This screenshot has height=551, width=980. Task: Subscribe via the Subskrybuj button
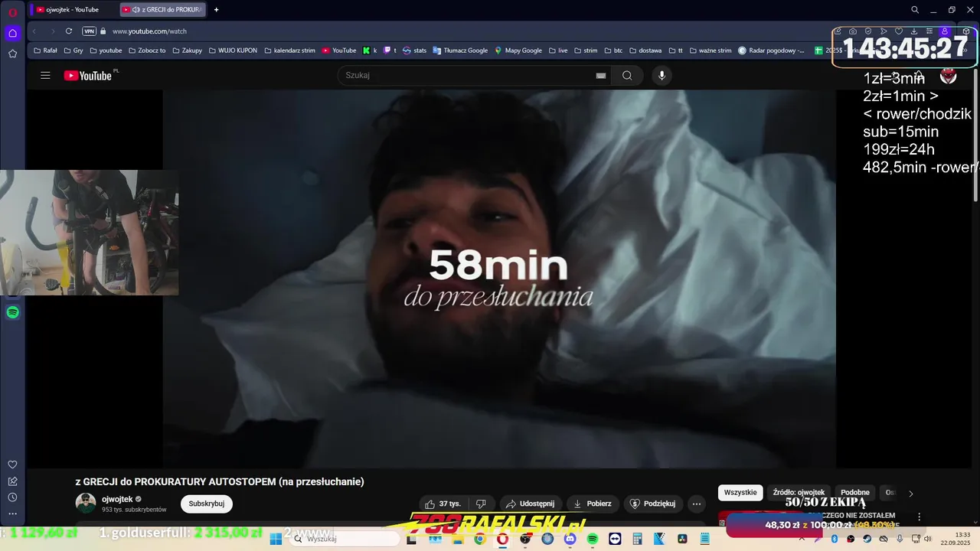click(x=207, y=504)
